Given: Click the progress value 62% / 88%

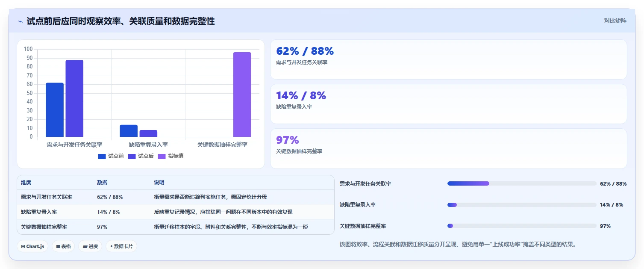Looking at the screenshot, I should pyautogui.click(x=613, y=183).
